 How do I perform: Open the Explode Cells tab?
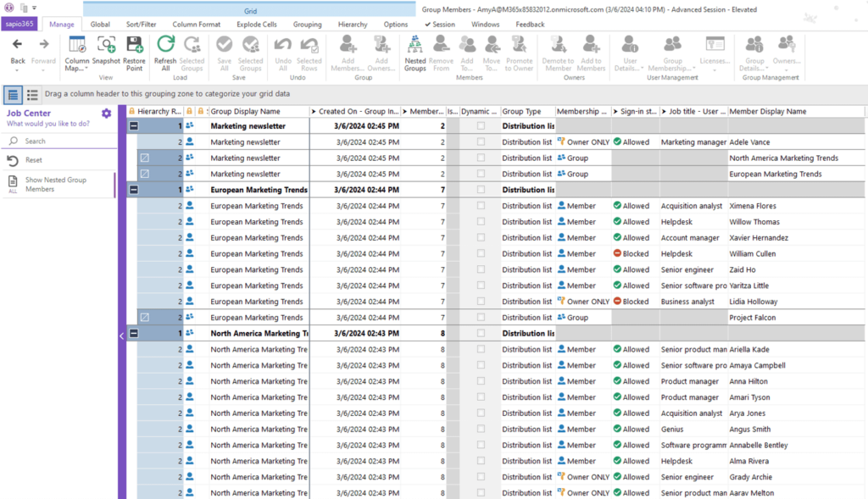257,25
